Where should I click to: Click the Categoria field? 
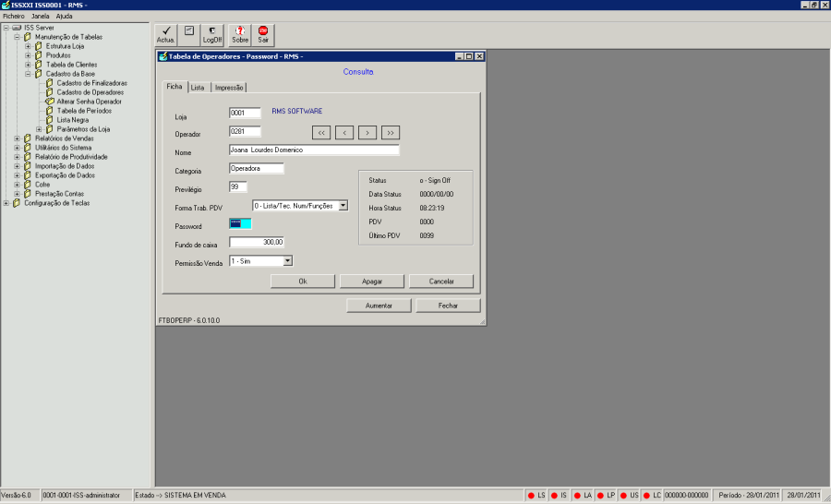(257, 169)
